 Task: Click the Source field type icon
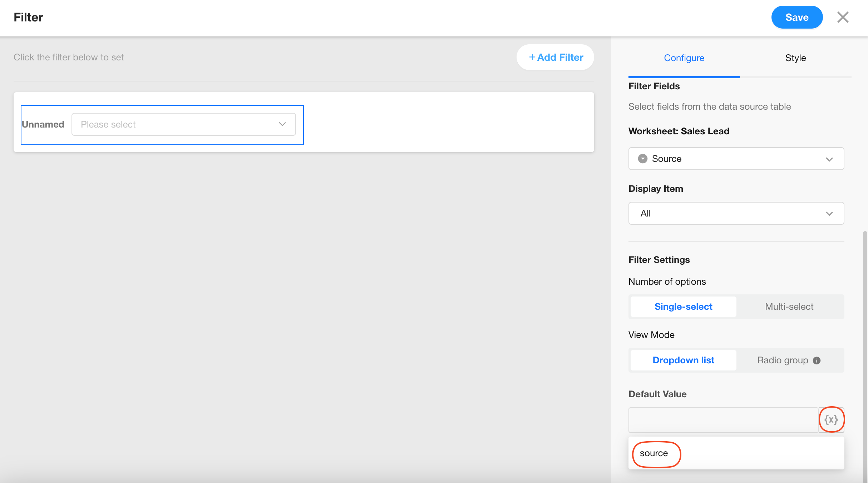click(x=642, y=159)
